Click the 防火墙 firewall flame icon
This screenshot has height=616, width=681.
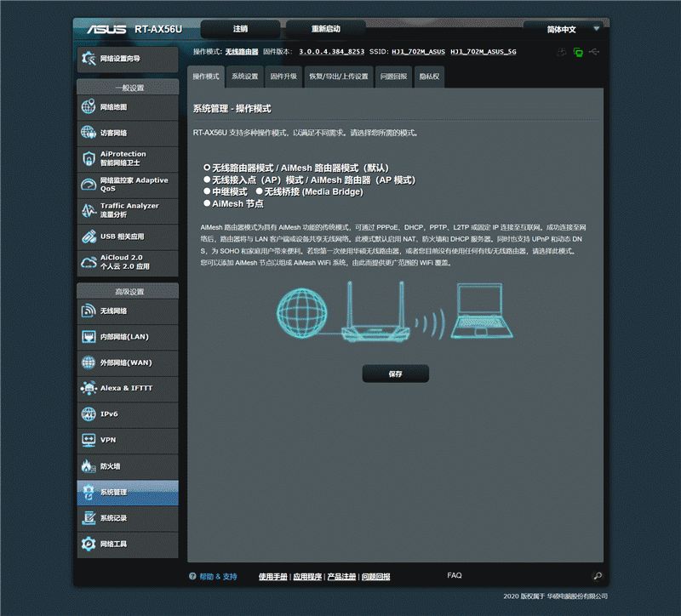[x=89, y=465]
